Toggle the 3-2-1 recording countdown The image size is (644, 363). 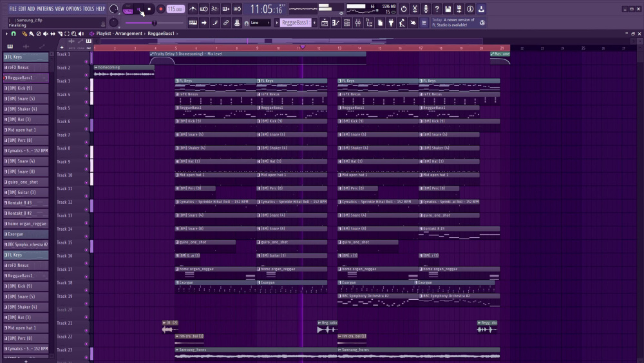pos(215,8)
